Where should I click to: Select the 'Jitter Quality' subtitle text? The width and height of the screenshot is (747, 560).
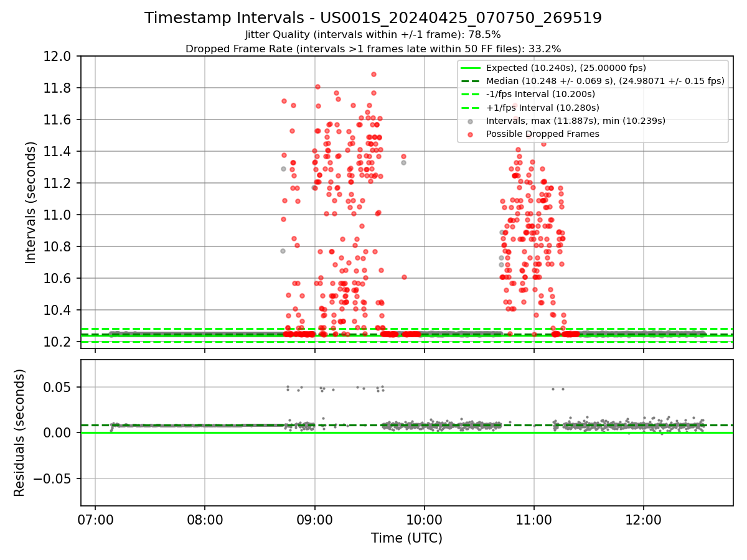373,35
